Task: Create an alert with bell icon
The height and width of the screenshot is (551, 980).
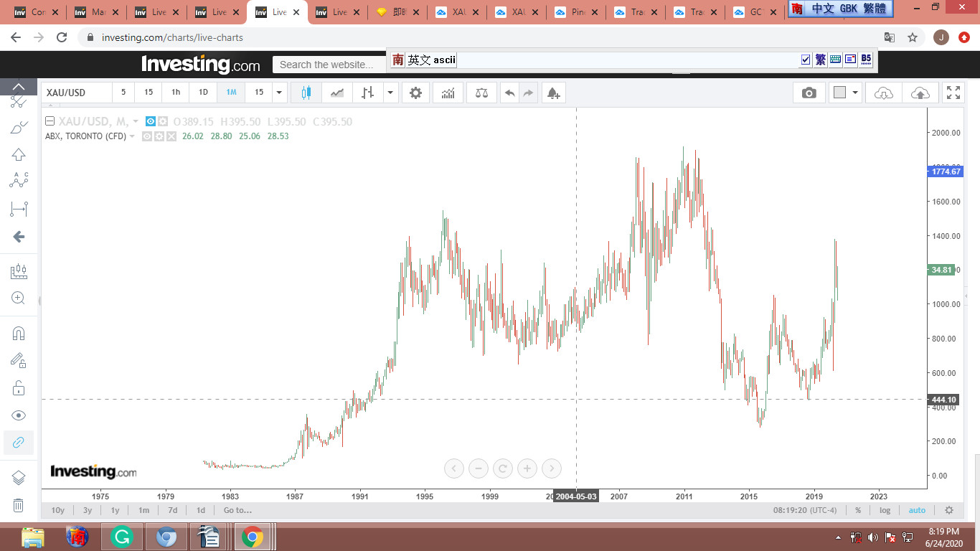Action: point(552,93)
